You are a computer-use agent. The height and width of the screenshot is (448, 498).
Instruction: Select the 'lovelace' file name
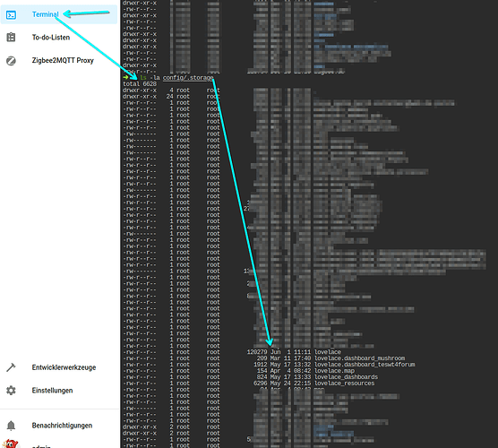click(328, 352)
